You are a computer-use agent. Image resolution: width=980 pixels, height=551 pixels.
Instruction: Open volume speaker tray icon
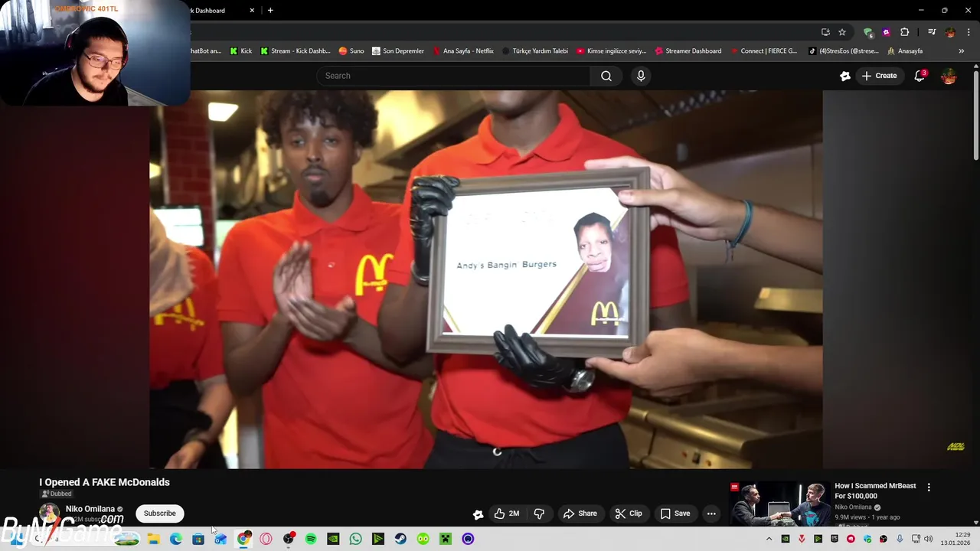929,540
